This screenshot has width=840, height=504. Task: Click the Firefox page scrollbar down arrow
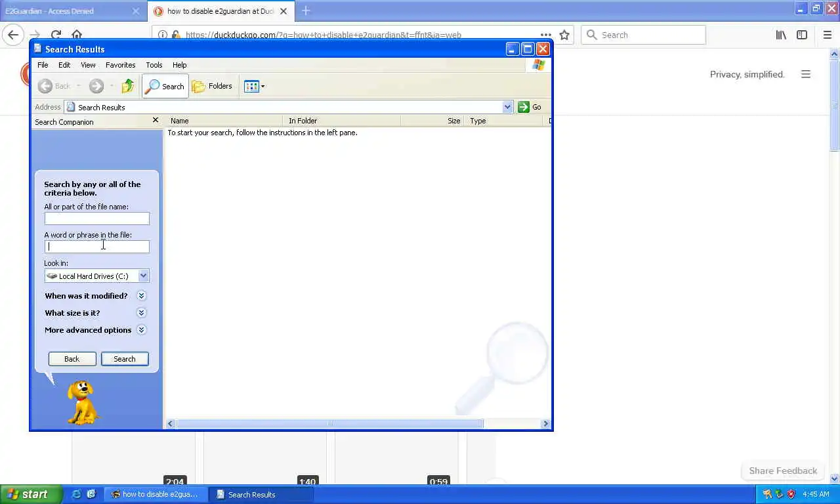coord(835,479)
